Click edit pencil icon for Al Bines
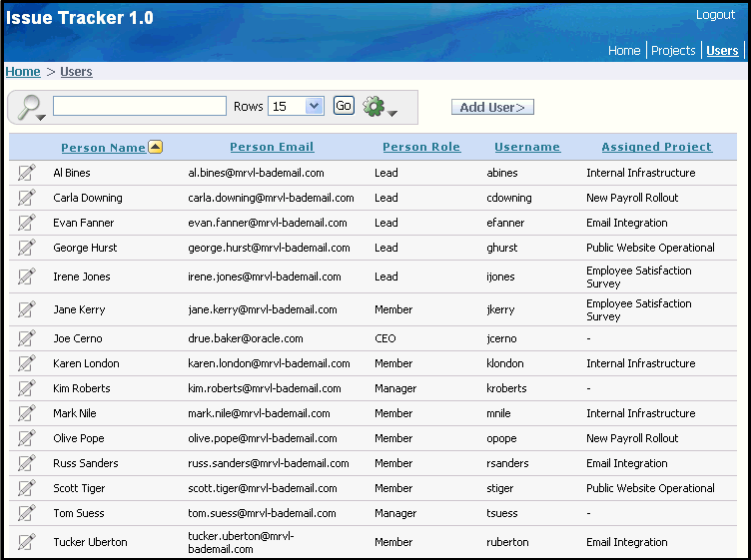This screenshot has height=560, width=751. click(26, 173)
